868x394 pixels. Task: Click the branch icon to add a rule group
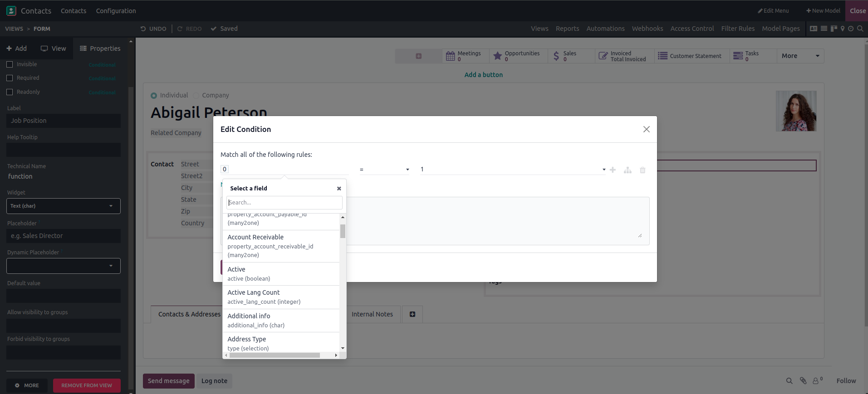pyautogui.click(x=628, y=170)
